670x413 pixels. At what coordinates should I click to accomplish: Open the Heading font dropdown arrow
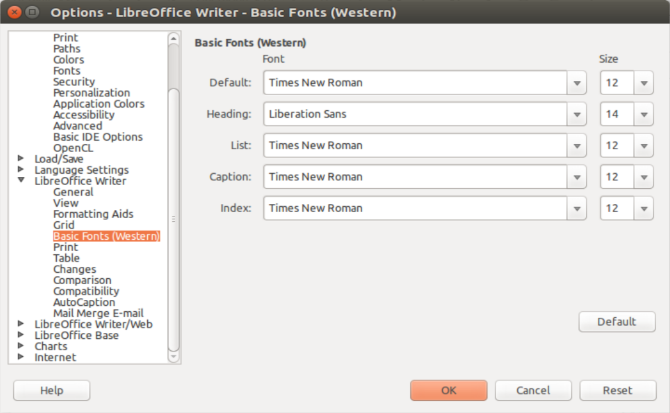[577, 114]
